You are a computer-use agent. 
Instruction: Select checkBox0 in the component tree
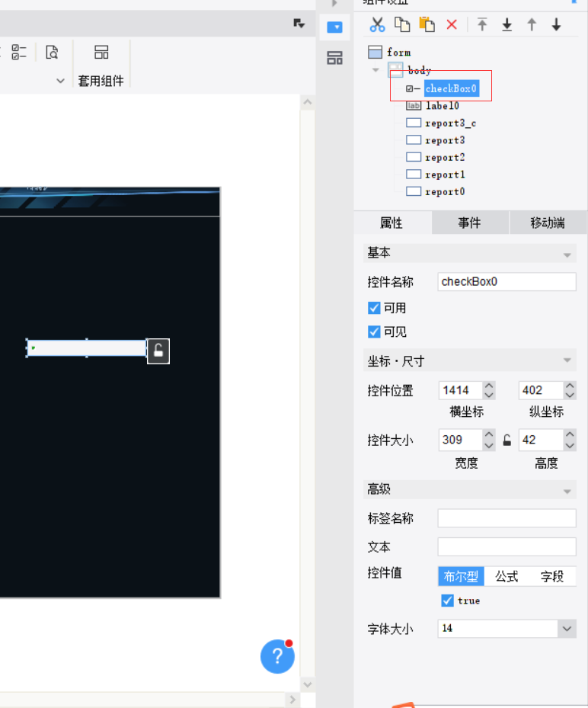click(x=451, y=88)
